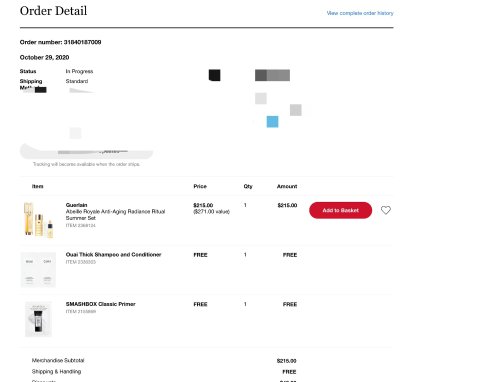
Task: Click the Guerlain brand name
Action: pos(76,205)
